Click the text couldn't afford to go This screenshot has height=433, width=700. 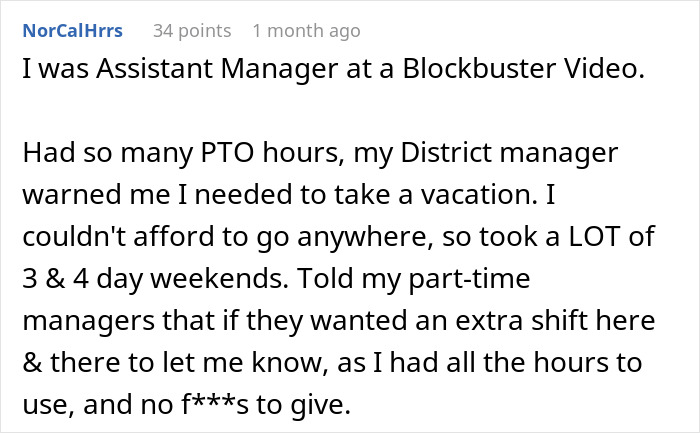(157, 237)
